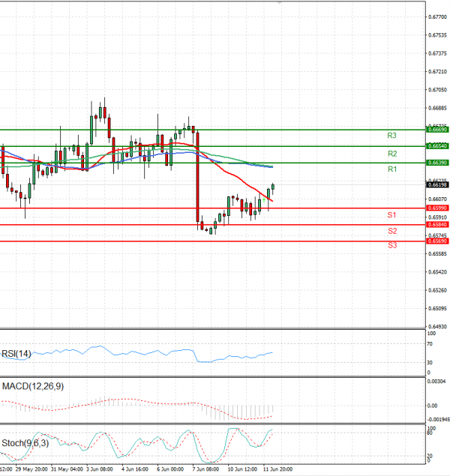The height and width of the screenshot is (476, 450).
Task: Click the 0.64930 price axis value
Action: click(437, 327)
